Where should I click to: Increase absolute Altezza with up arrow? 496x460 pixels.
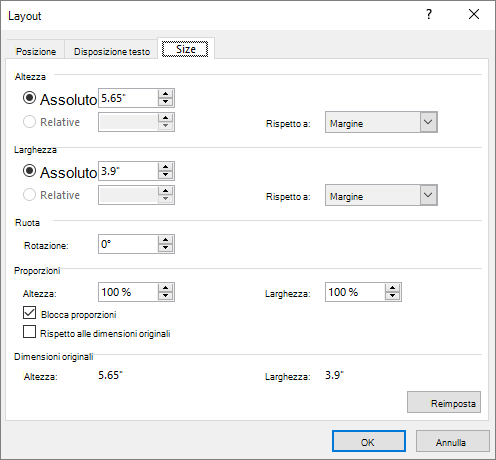click(x=166, y=94)
